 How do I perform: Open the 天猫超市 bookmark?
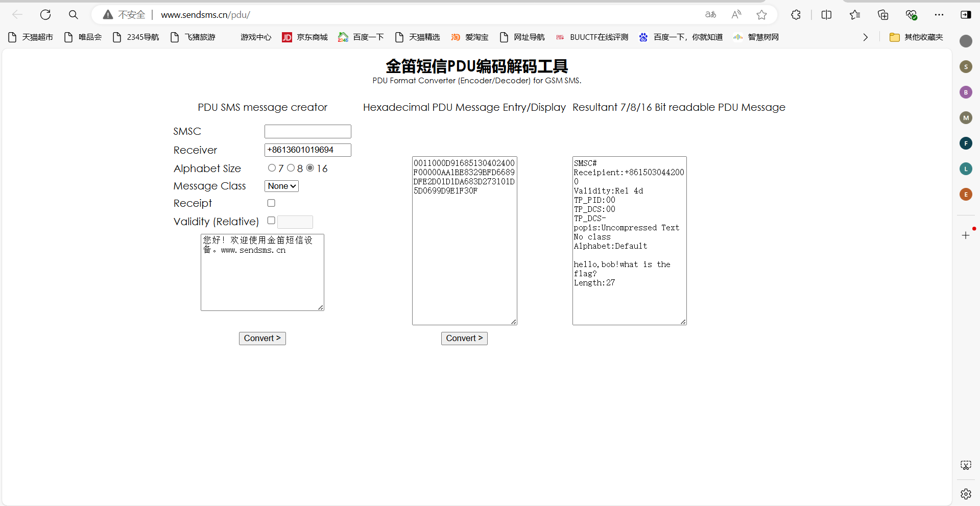[x=31, y=37]
